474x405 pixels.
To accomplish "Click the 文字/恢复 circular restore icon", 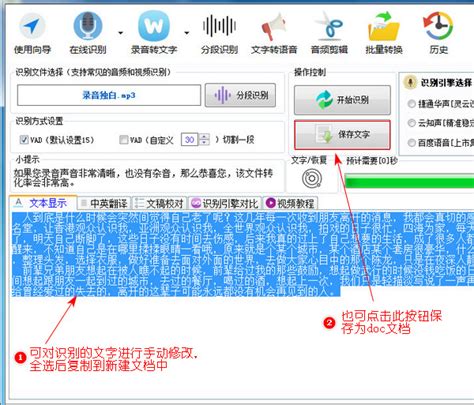I will tap(312, 178).
